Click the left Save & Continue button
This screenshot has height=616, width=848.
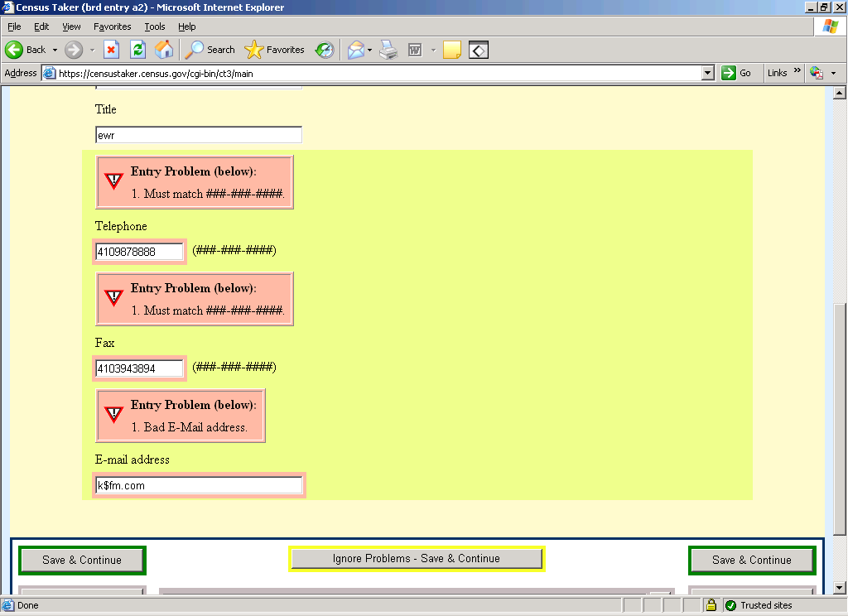82,561
